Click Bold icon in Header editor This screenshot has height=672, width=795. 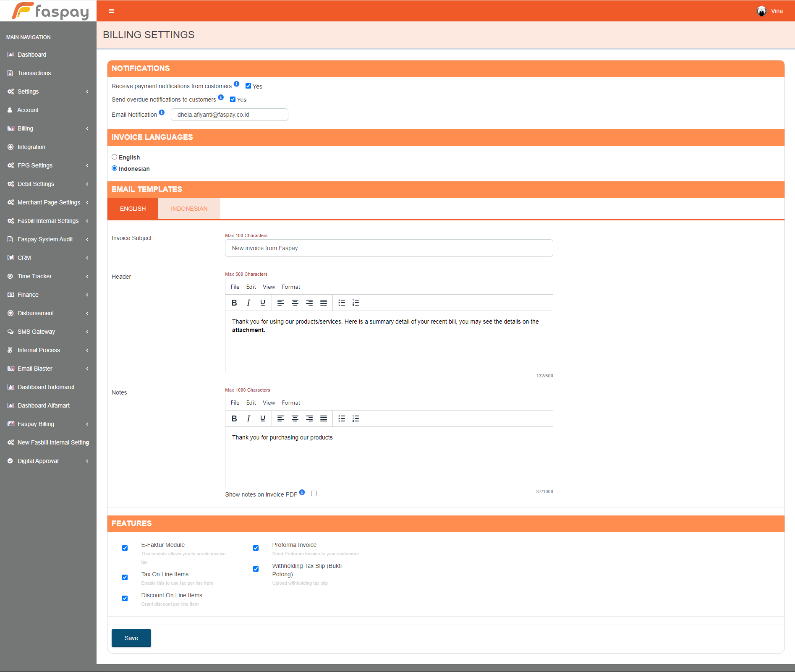pyautogui.click(x=234, y=303)
